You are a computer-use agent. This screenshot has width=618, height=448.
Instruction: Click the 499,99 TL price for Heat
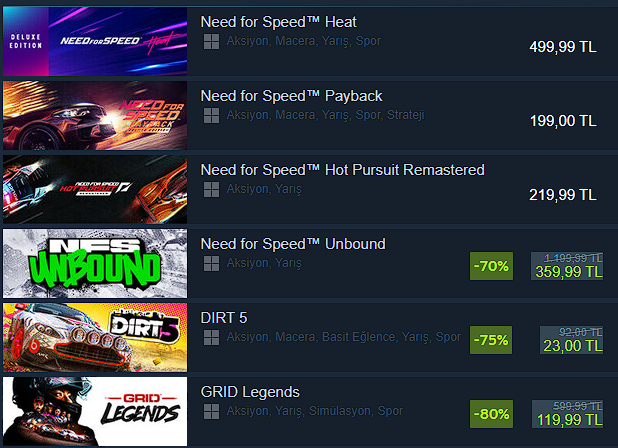563,47
